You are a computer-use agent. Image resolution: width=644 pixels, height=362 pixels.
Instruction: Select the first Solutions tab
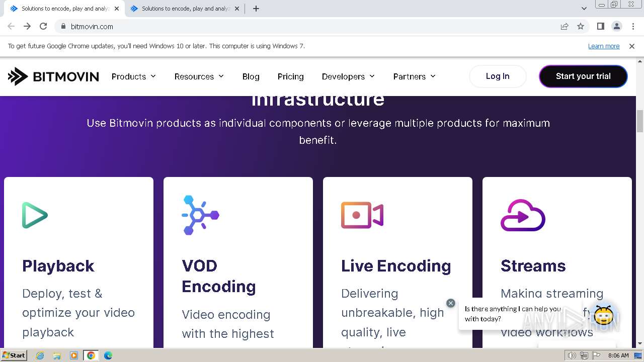[x=65, y=9]
